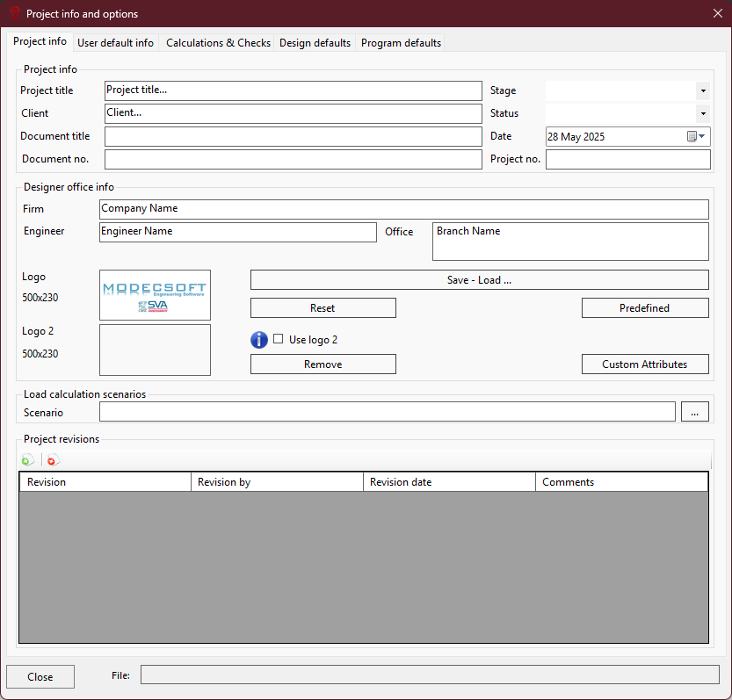
Task: Click the Revision column header
Action: (105, 482)
